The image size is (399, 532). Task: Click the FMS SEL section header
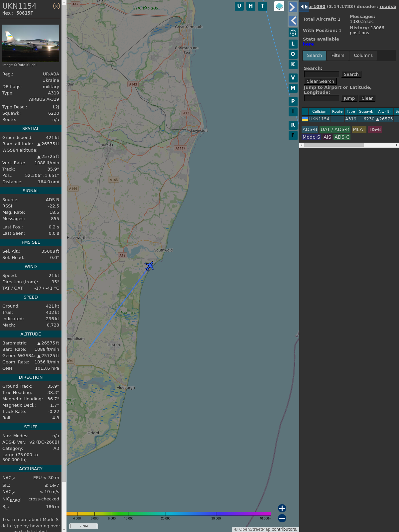31,242
